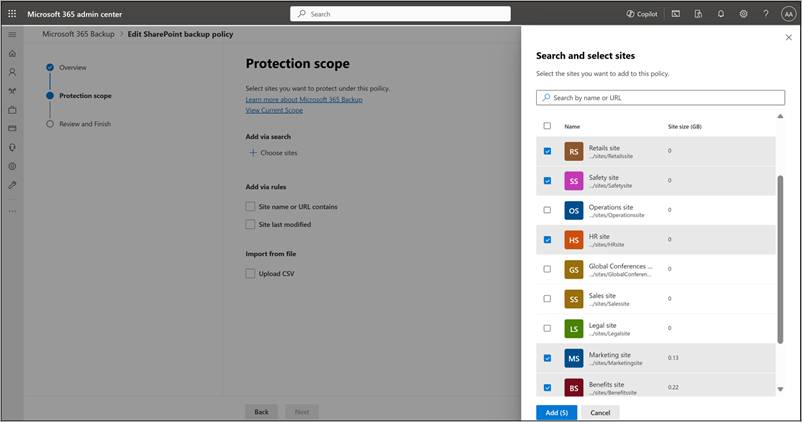Click the GS Global Conferences icon
Viewport: 802px width, 422px height.
[x=573, y=270]
